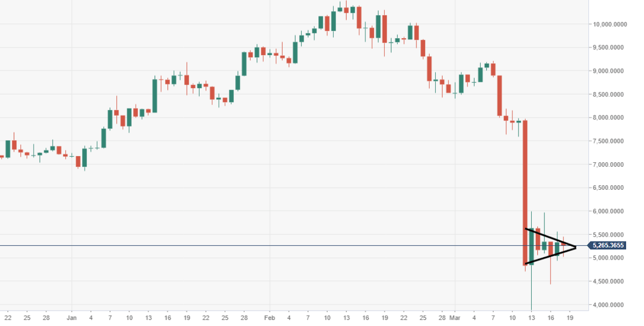644x326 pixels.
Task: Click the 9,000.0000 price axis label
Action: point(609,71)
